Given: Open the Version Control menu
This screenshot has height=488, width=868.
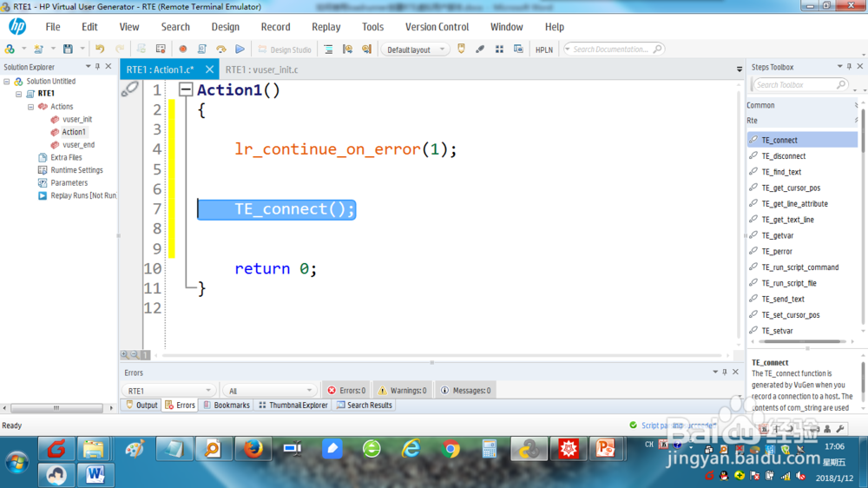Looking at the screenshot, I should pos(437,27).
